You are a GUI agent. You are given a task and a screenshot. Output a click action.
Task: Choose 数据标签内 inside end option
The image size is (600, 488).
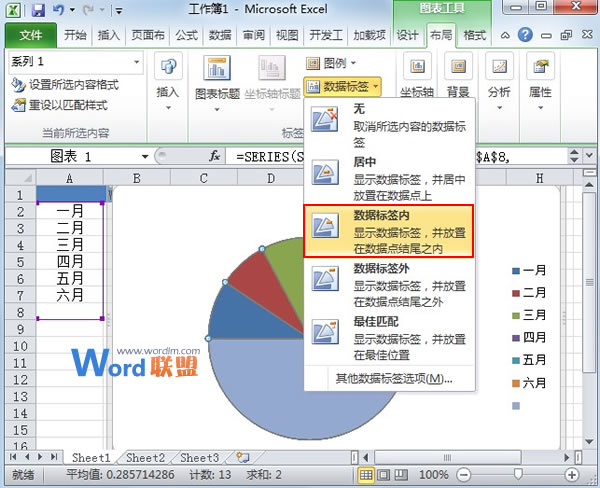(390, 233)
